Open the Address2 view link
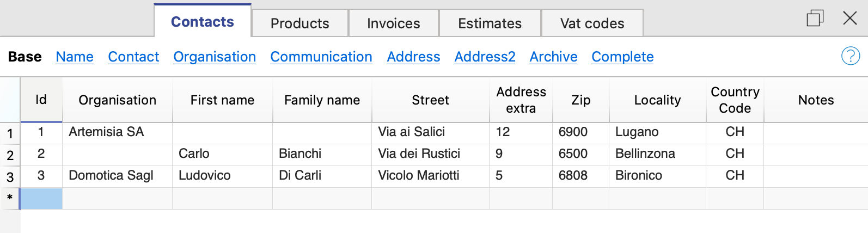 click(485, 57)
